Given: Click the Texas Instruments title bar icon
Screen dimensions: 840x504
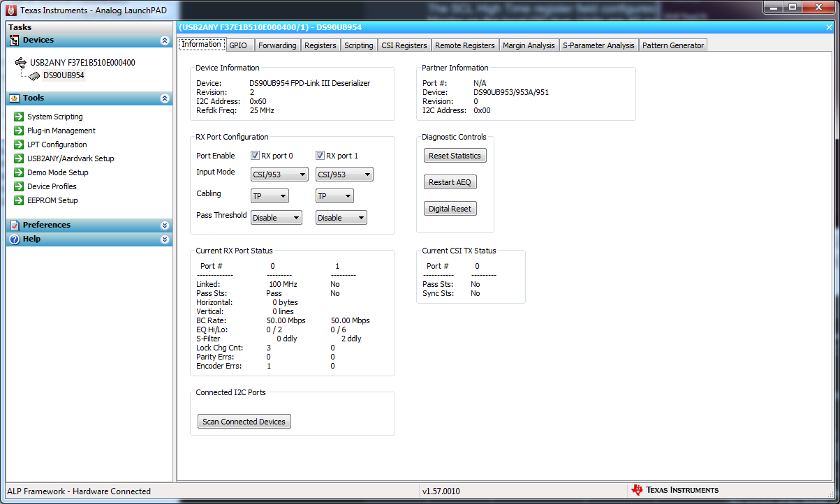Looking at the screenshot, I should [x=11, y=10].
